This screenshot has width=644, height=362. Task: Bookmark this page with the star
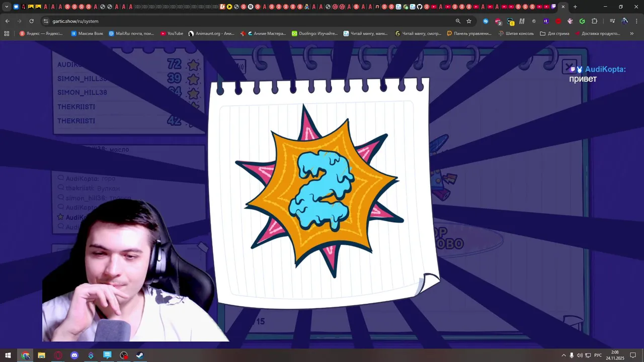click(x=469, y=21)
